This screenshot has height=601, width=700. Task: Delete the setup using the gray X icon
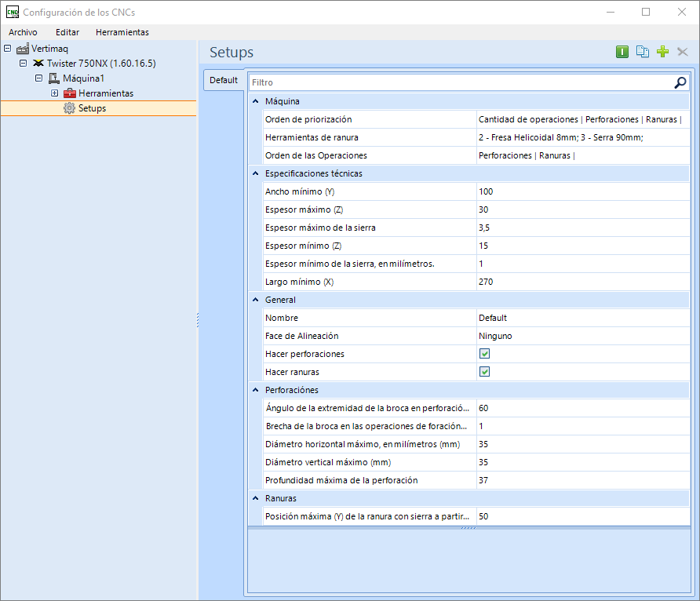click(x=682, y=52)
